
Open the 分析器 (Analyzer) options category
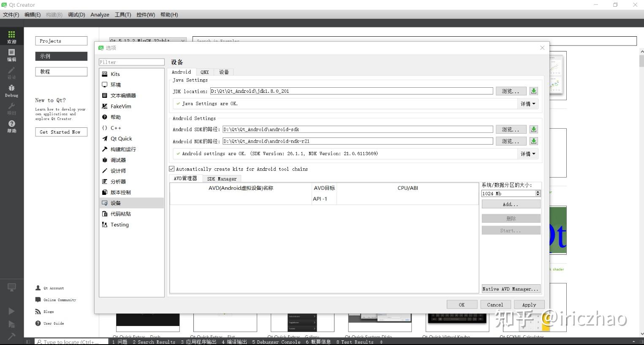[x=132, y=182]
